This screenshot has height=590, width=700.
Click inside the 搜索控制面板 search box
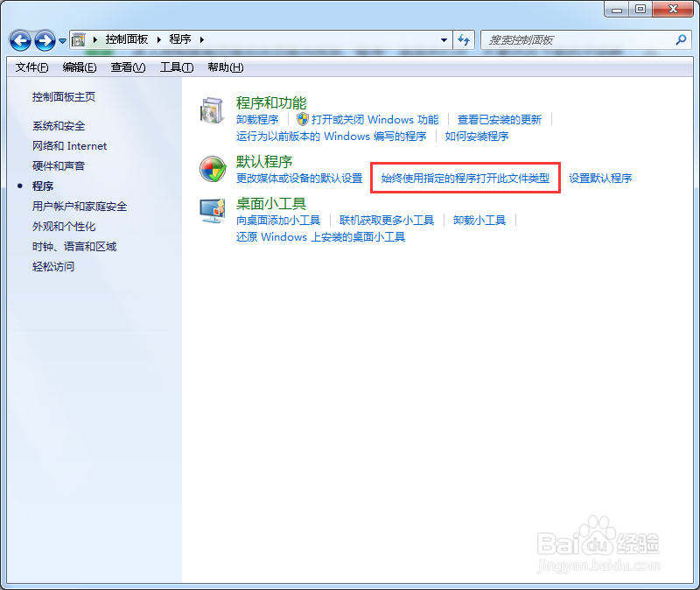(x=569, y=39)
